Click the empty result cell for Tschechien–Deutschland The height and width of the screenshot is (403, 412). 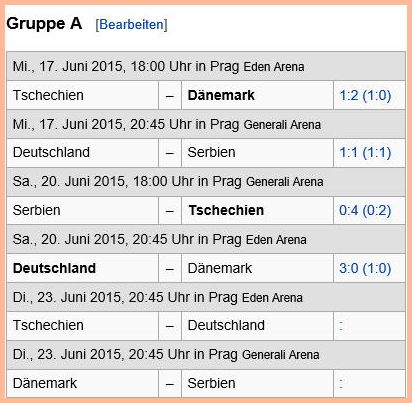pyautogui.click(x=369, y=326)
